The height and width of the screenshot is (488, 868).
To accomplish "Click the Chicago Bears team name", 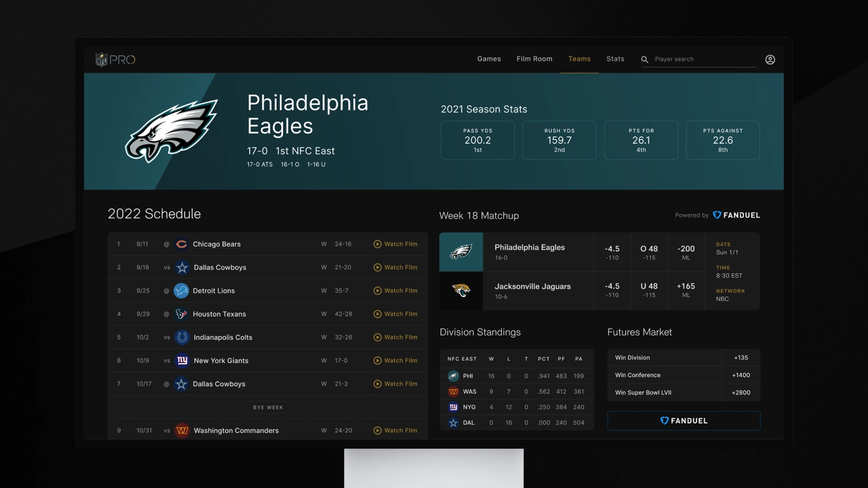I will click(x=216, y=244).
